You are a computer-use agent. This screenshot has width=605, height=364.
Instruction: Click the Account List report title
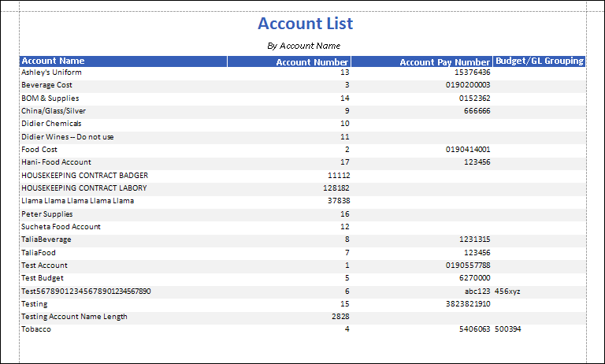pos(305,24)
